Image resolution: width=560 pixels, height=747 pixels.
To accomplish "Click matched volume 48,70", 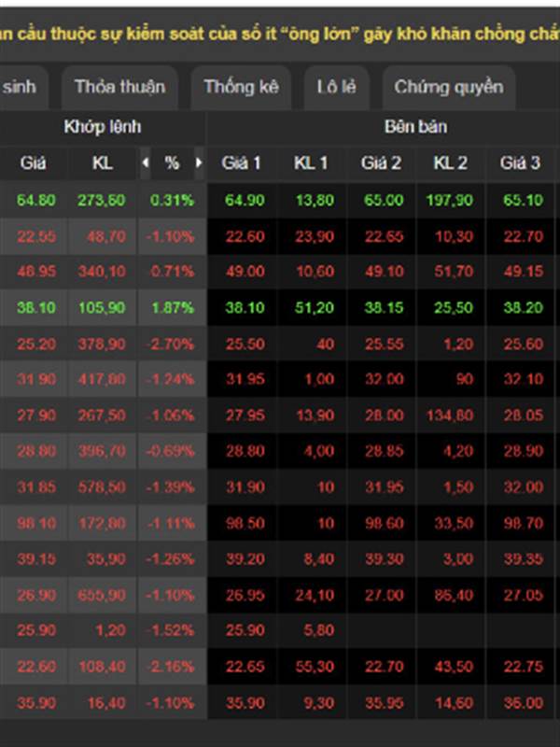I will (x=105, y=236).
